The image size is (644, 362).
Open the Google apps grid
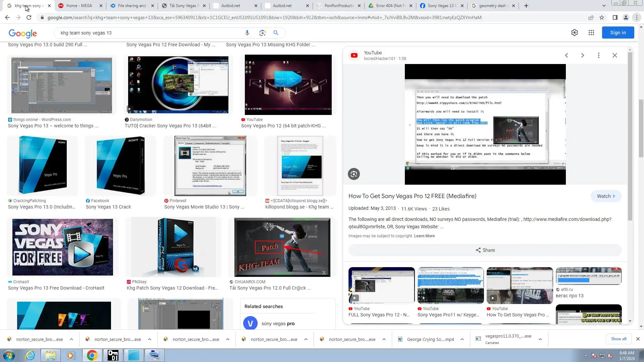click(591, 33)
